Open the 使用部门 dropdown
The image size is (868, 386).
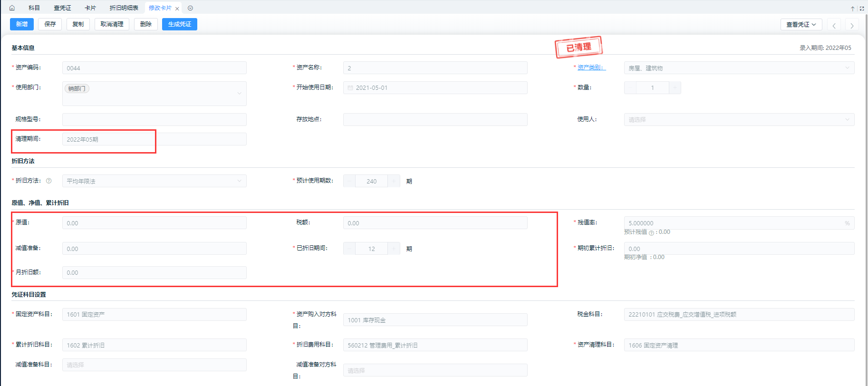pos(154,94)
